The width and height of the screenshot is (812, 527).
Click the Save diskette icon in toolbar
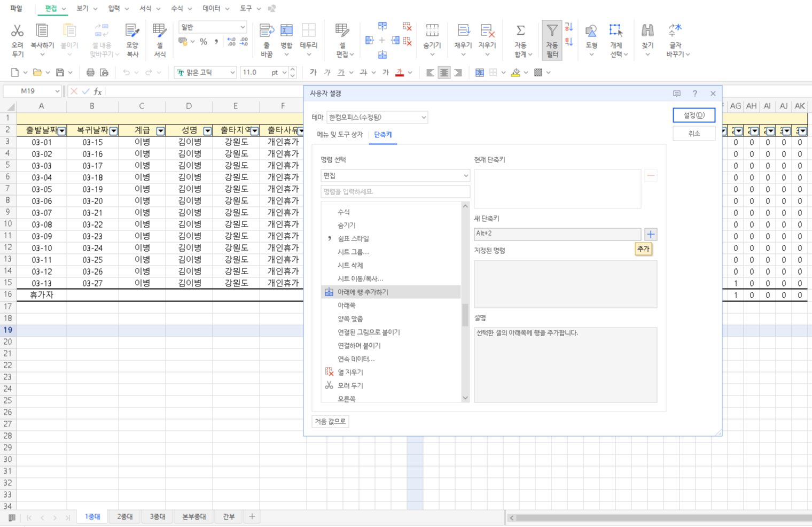point(60,72)
